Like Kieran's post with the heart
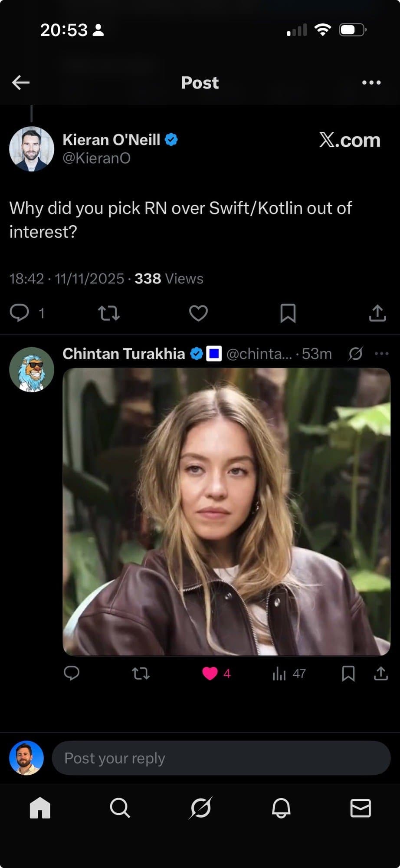The image size is (400, 868). point(198,313)
